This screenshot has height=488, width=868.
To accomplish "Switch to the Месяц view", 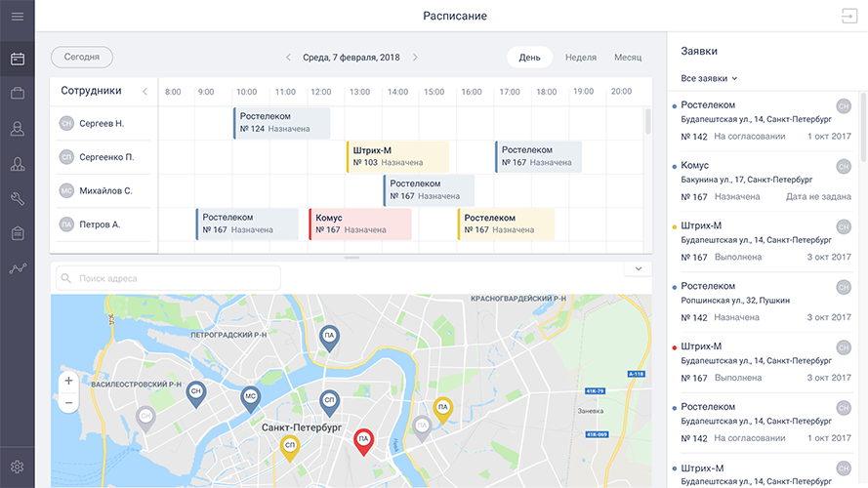I will [628, 58].
